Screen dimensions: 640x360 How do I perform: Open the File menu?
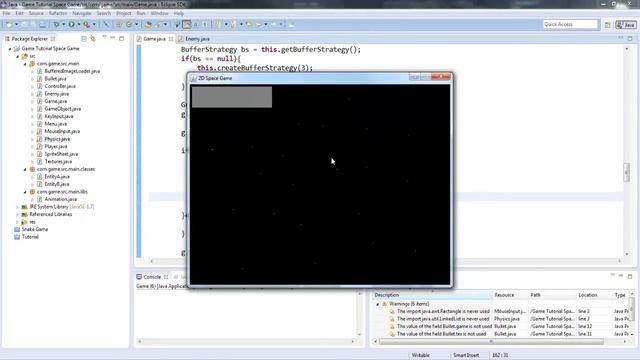pos(7,13)
